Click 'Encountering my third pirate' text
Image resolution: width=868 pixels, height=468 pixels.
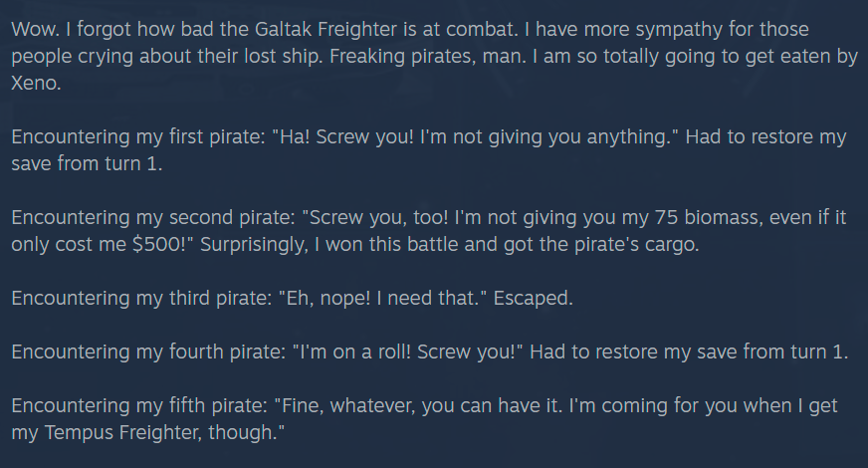tap(141, 298)
